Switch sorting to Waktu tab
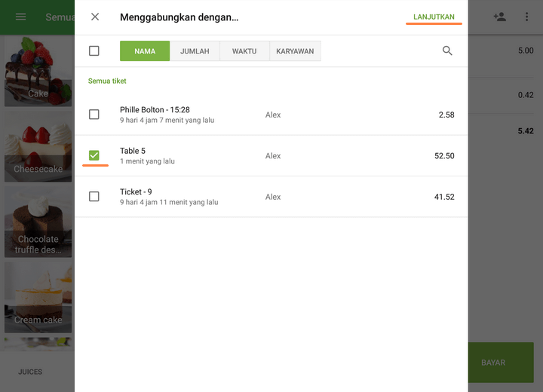Image resolution: width=543 pixels, height=392 pixels. click(x=244, y=51)
